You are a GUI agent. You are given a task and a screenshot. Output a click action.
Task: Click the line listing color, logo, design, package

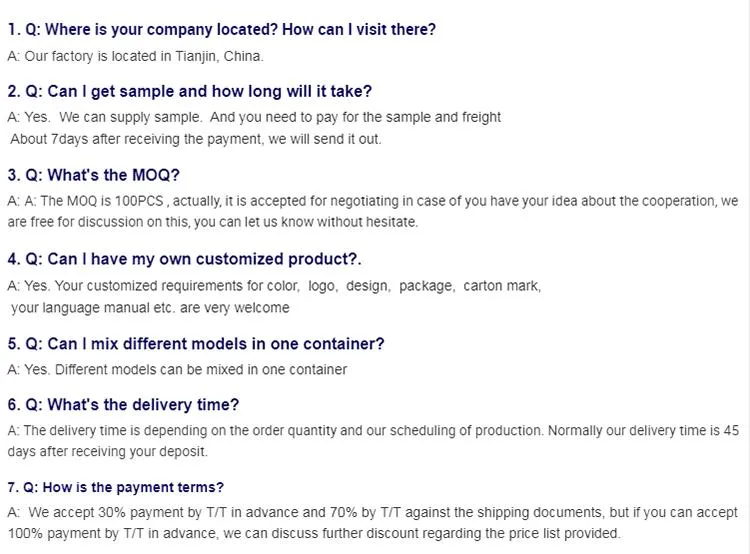(274, 285)
